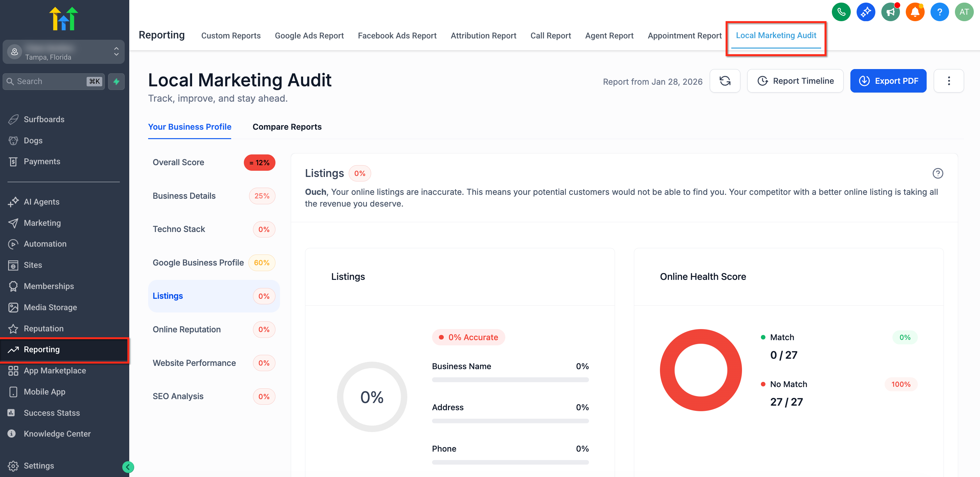Open the Call Report tab
This screenshot has width=980, height=477.
click(x=551, y=36)
